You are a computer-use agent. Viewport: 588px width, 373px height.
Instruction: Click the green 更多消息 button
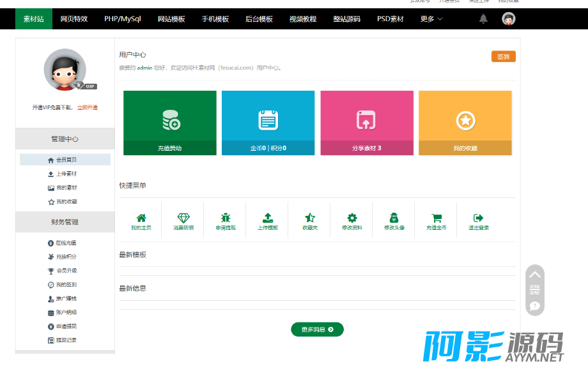click(317, 330)
